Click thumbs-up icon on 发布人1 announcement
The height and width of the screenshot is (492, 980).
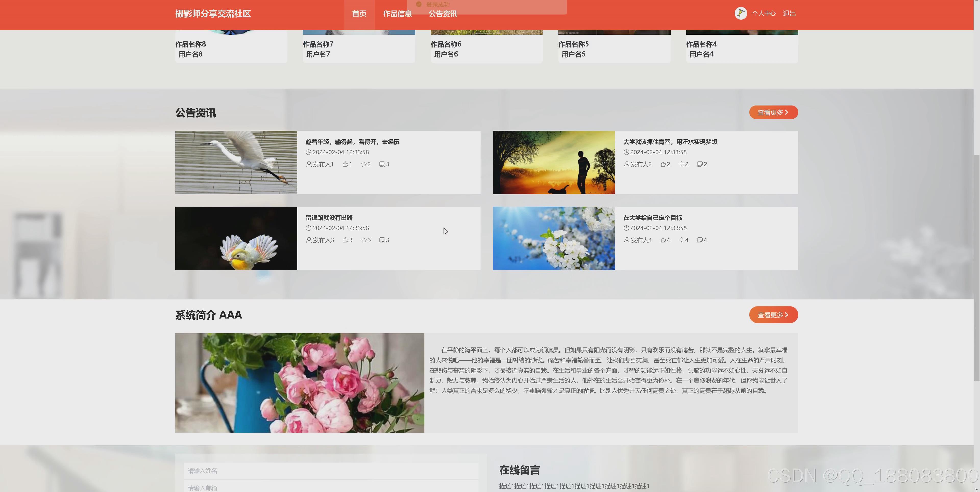[345, 164]
